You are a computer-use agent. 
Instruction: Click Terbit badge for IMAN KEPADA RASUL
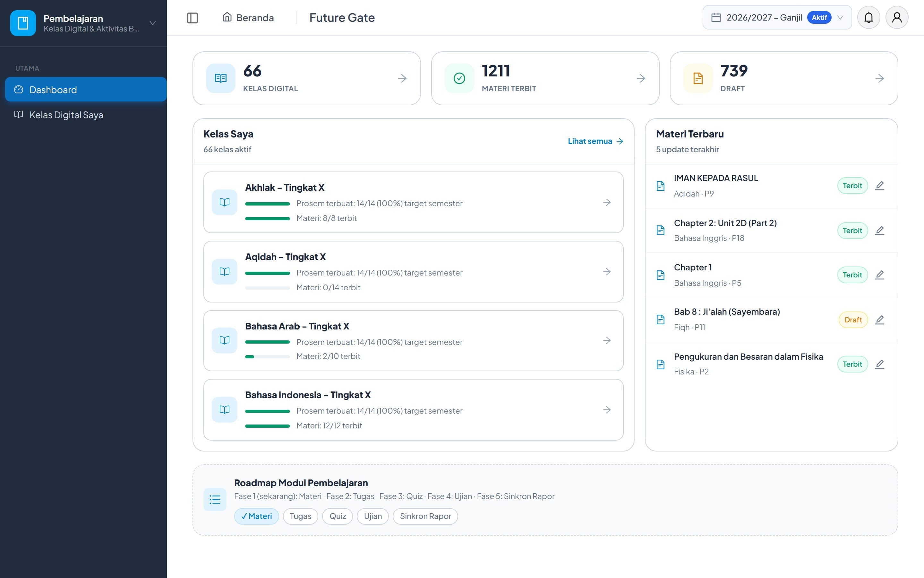pos(852,185)
